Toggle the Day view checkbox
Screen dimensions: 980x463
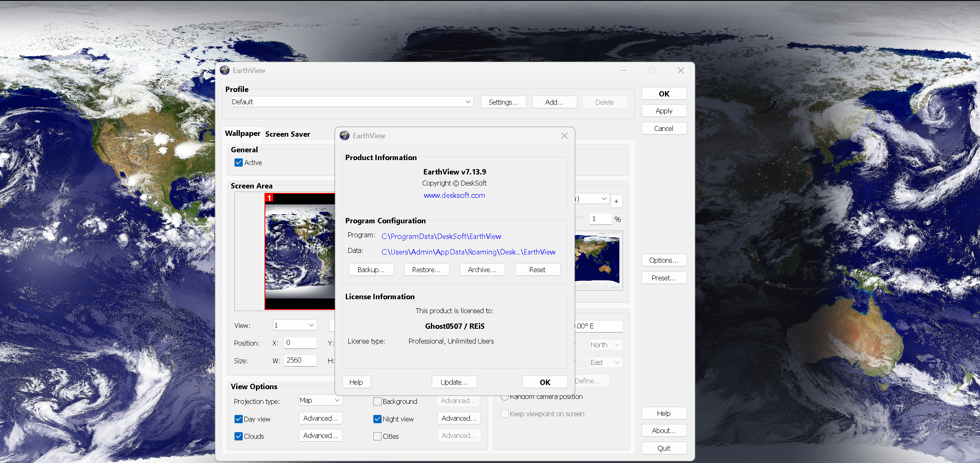[x=239, y=419]
